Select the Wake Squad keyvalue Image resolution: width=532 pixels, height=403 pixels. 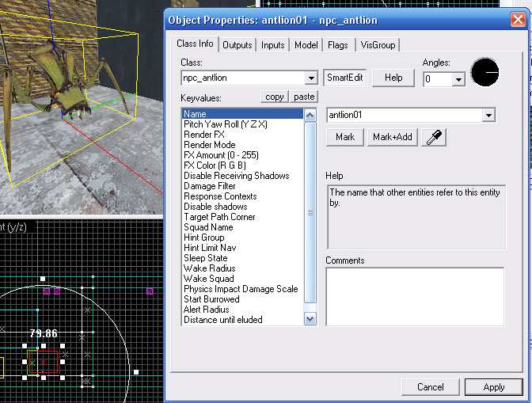pos(242,279)
